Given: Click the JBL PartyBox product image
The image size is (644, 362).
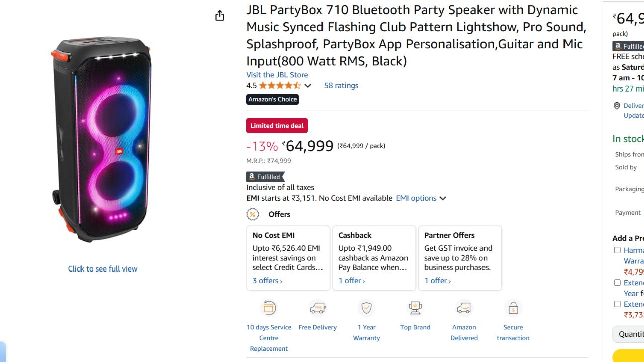Looking at the screenshot, I should coord(102,139).
